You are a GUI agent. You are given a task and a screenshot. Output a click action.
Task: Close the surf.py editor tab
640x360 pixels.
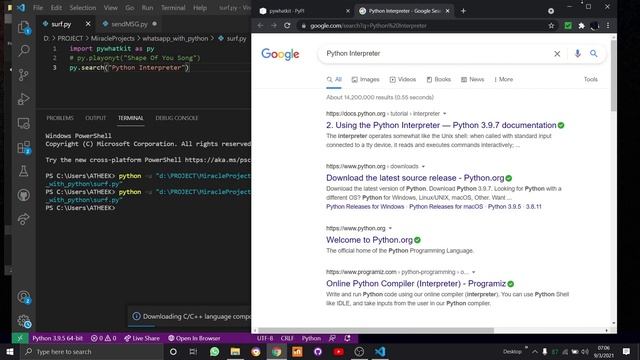point(88,24)
